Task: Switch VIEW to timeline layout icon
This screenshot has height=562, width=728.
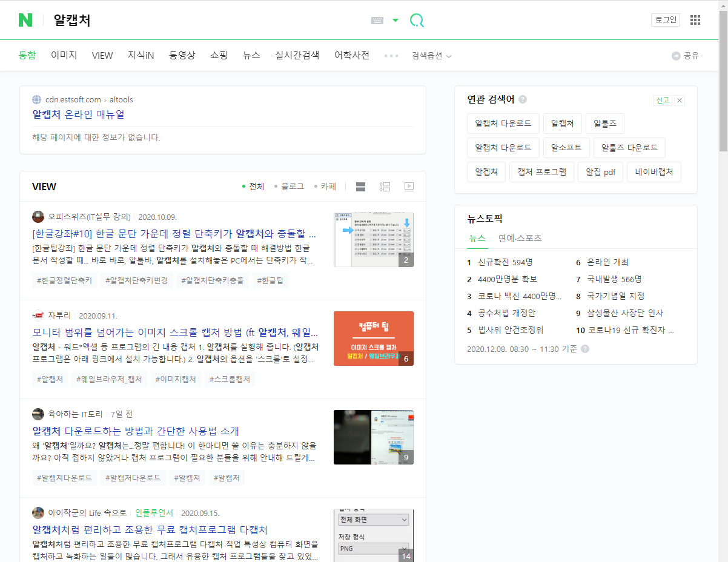Action: pos(385,187)
